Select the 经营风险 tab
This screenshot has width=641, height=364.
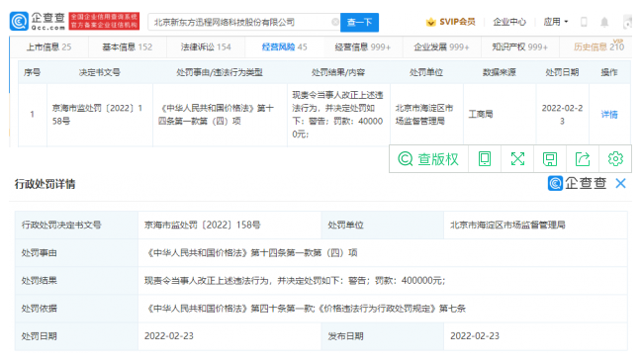point(284,47)
